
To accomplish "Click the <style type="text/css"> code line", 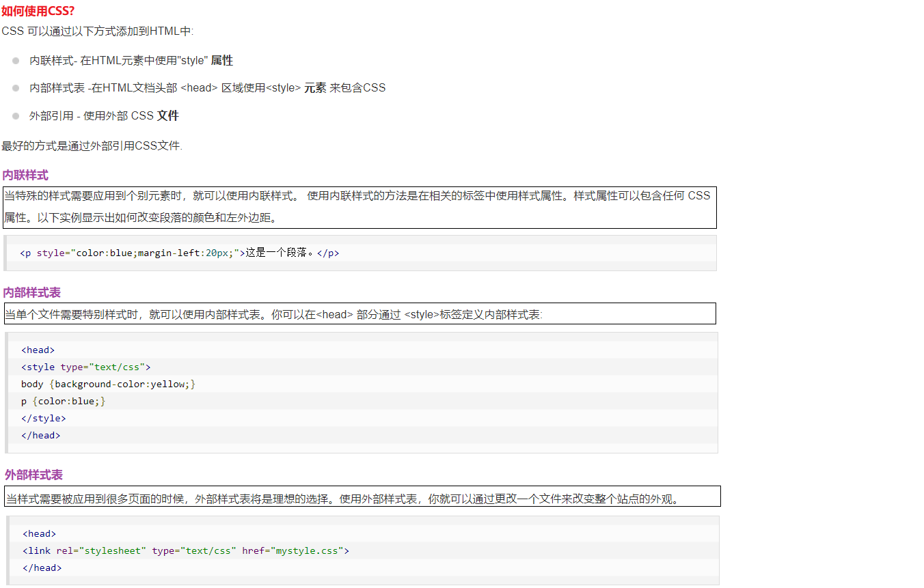I will 85,367.
